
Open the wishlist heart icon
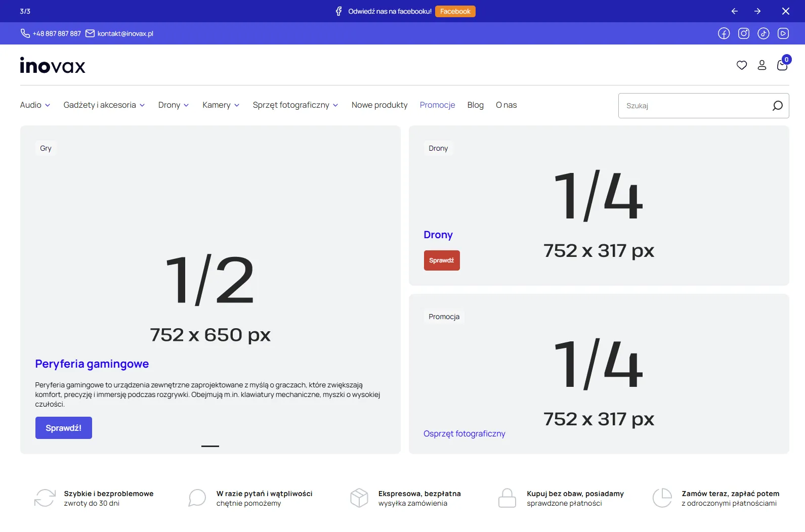pos(741,65)
